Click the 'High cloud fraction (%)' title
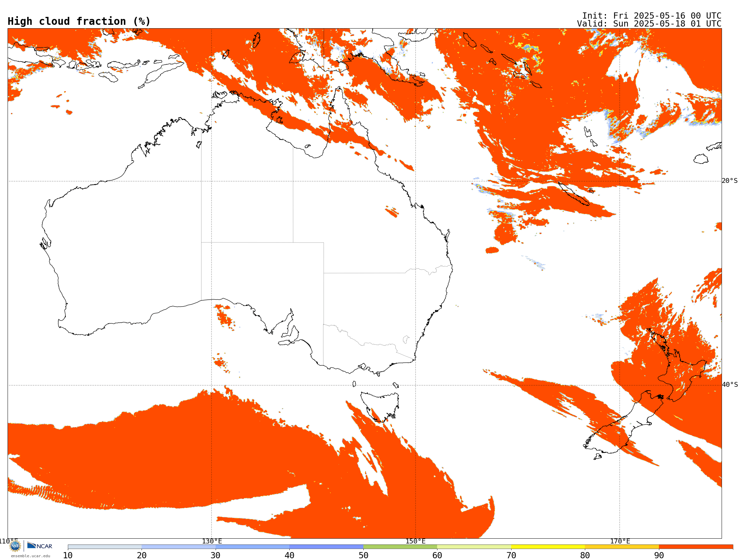Viewport: 744px width, 560px height. pyautogui.click(x=79, y=21)
